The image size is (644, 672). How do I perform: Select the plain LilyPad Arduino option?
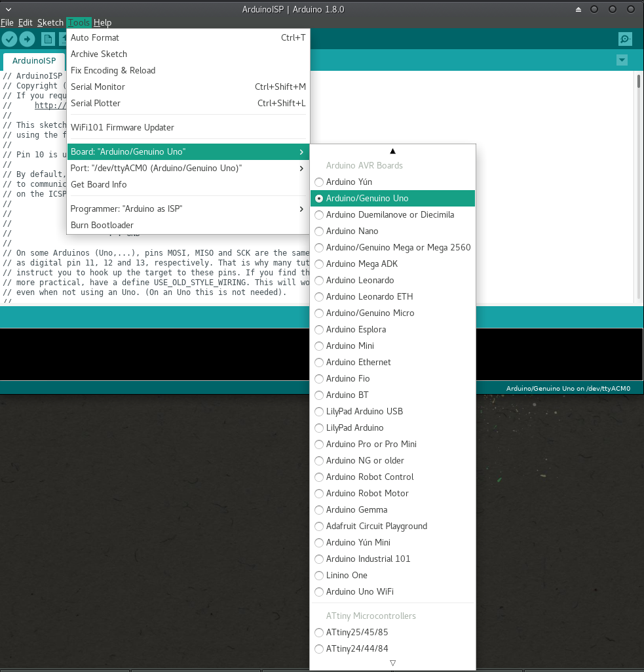coord(392,427)
